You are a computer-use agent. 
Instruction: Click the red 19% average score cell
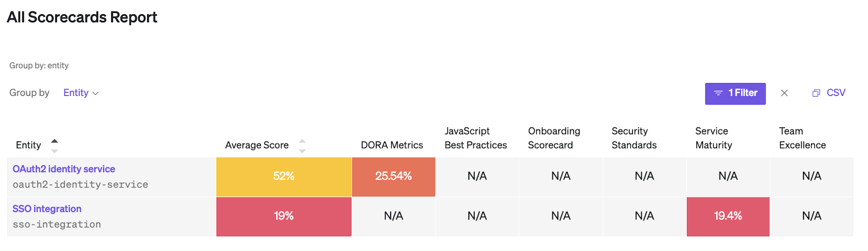(284, 216)
